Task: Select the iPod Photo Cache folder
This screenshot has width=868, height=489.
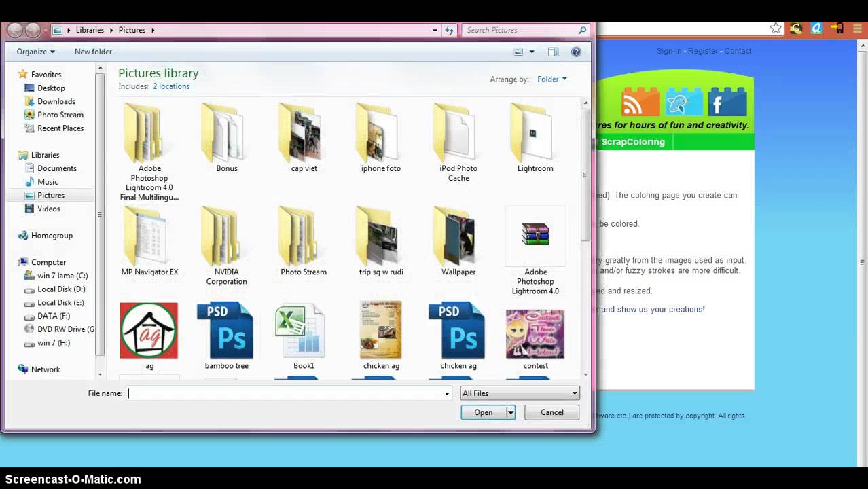Action: [x=458, y=143]
